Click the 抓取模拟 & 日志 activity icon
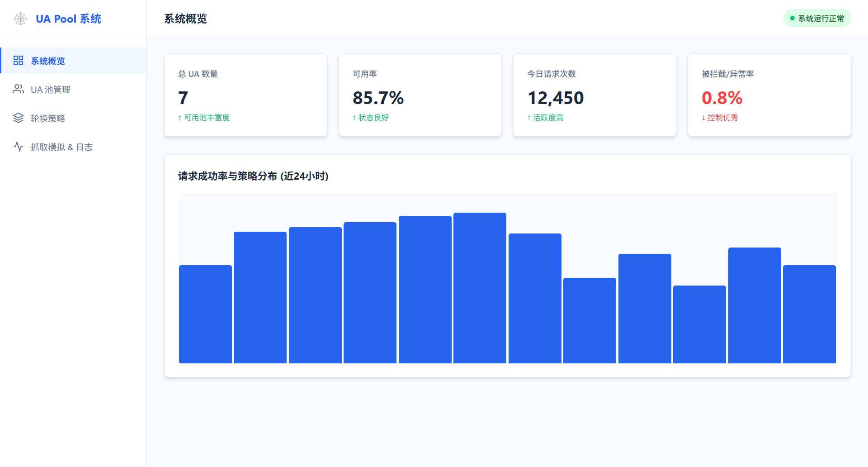 tap(18, 146)
